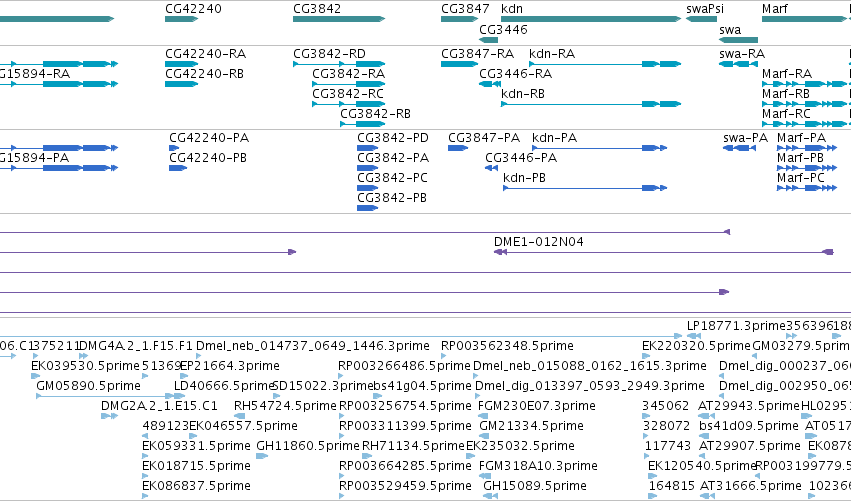The image size is (851, 501).
Task: Select protein CG3446-PA
Action: pos(521,158)
